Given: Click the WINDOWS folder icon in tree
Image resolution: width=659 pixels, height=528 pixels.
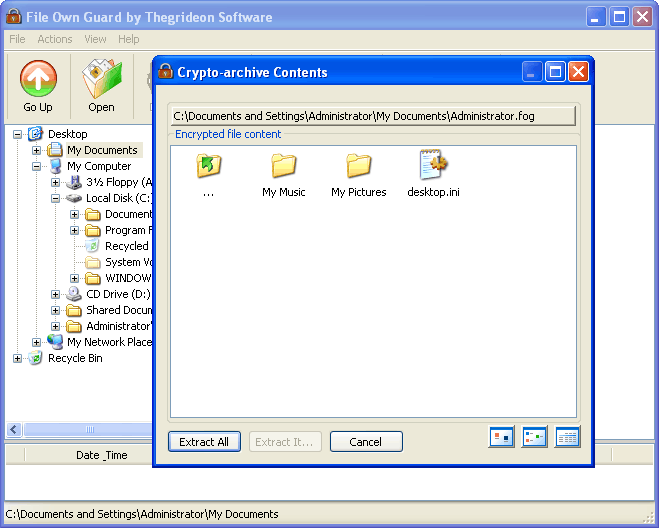Looking at the screenshot, I should [92, 278].
